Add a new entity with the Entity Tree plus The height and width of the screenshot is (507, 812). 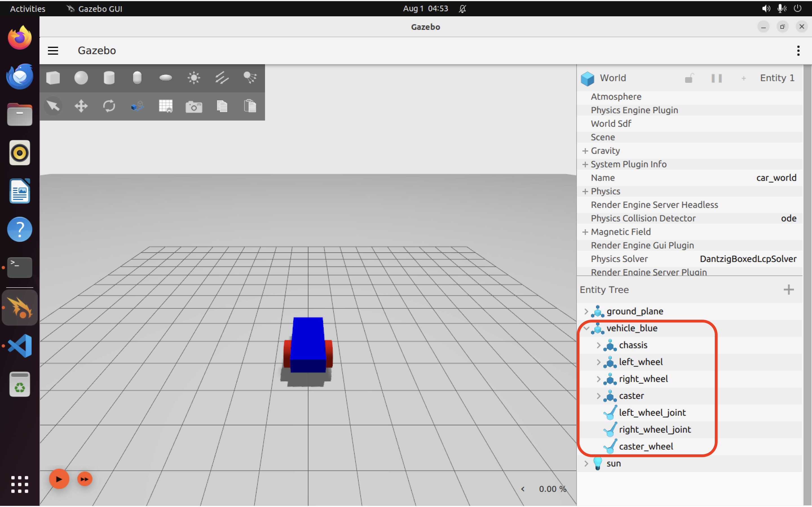tap(789, 289)
